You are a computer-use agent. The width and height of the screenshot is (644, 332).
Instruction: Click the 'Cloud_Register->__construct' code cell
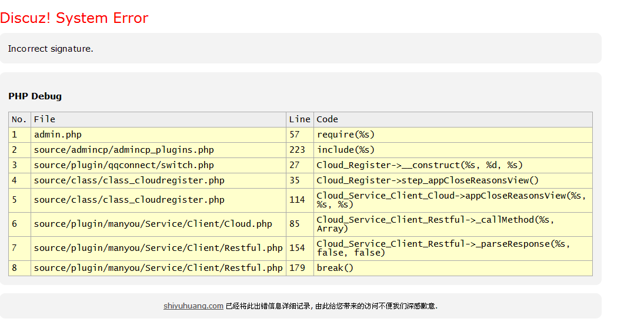[x=419, y=165]
